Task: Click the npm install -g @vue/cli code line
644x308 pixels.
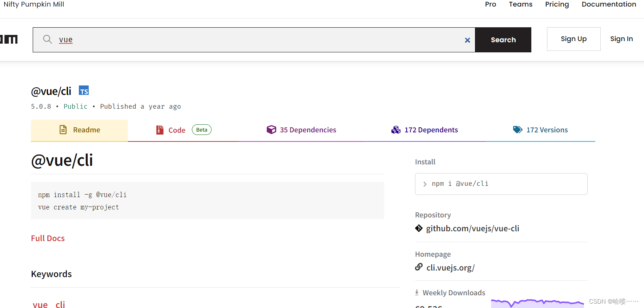Action: click(82, 195)
